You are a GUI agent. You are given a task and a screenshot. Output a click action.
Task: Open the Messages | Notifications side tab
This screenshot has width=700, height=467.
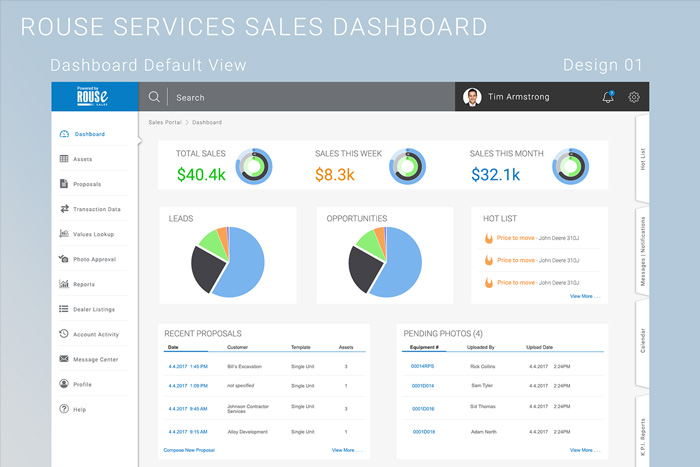click(x=642, y=251)
